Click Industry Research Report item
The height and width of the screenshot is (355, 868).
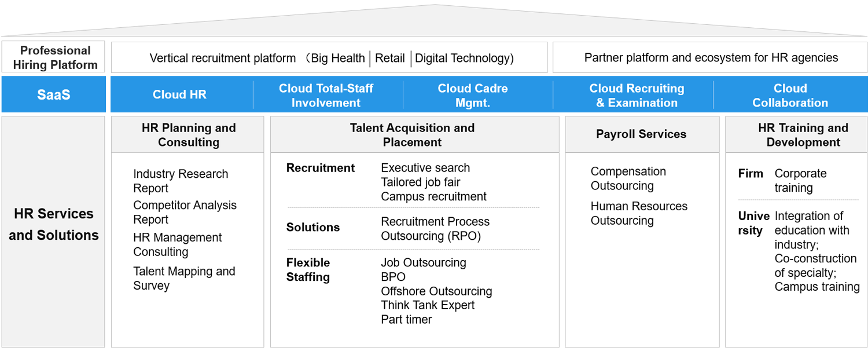coord(181,181)
